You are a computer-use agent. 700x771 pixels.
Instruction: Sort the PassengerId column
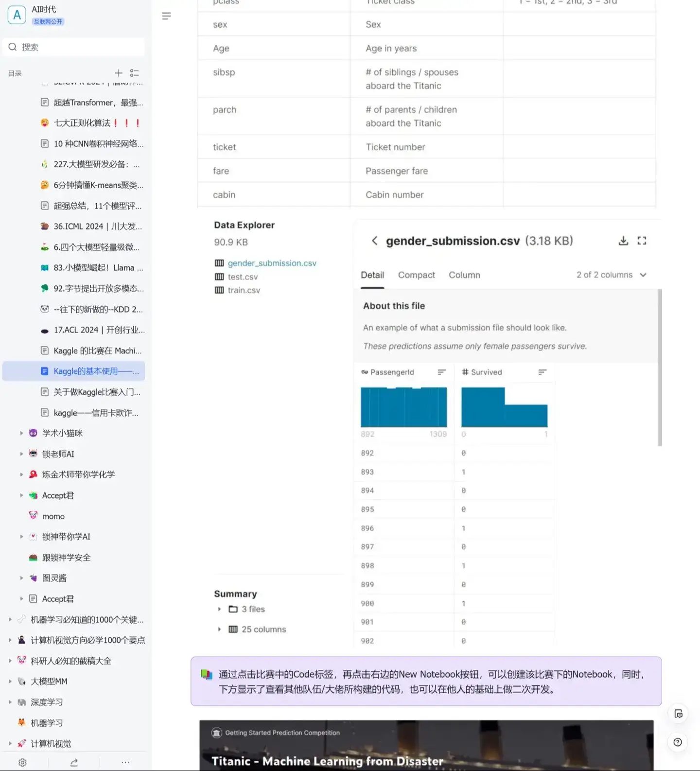[441, 372]
